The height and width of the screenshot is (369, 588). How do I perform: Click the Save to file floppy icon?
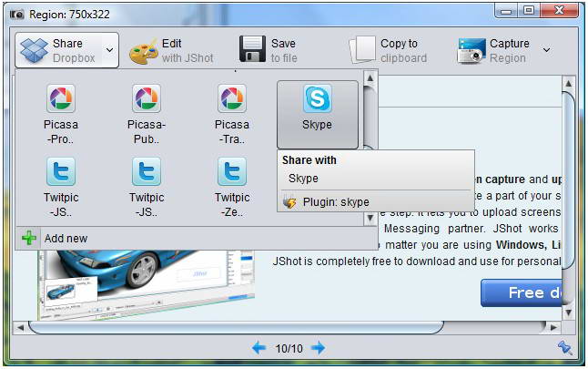(x=252, y=49)
